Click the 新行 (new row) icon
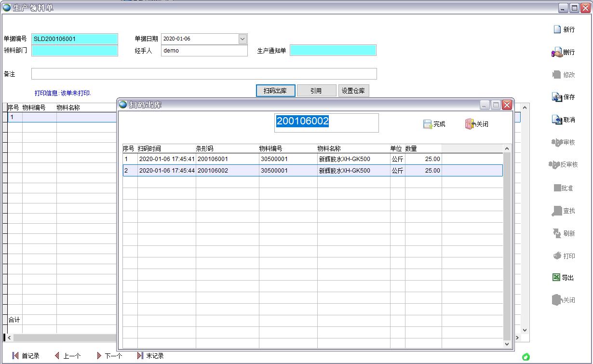The width and height of the screenshot is (593, 364). [x=557, y=29]
